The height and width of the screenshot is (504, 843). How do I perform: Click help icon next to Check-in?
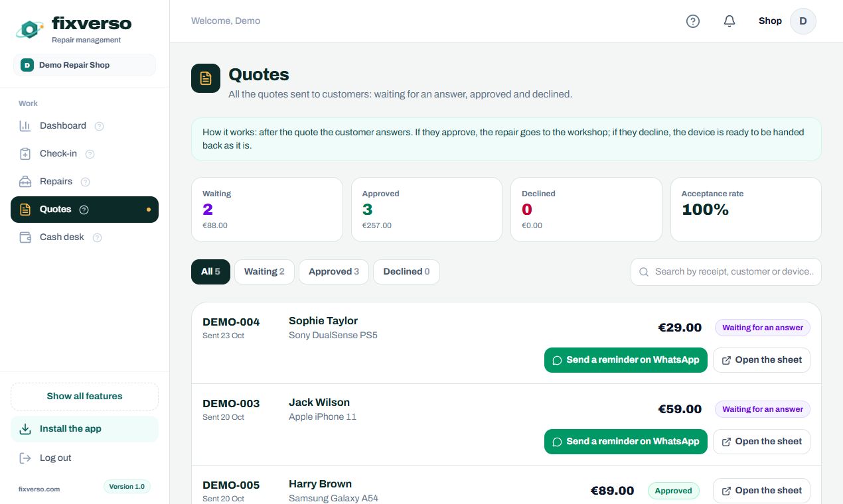click(x=90, y=154)
